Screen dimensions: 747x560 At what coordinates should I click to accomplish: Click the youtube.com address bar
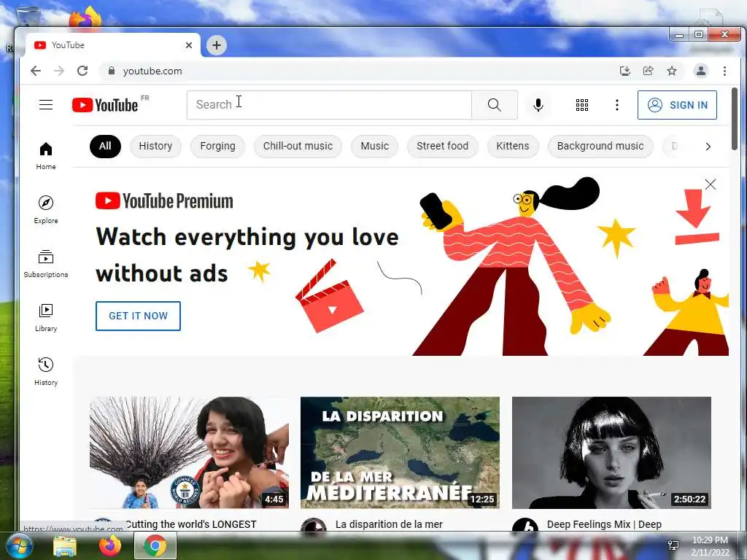click(x=357, y=71)
